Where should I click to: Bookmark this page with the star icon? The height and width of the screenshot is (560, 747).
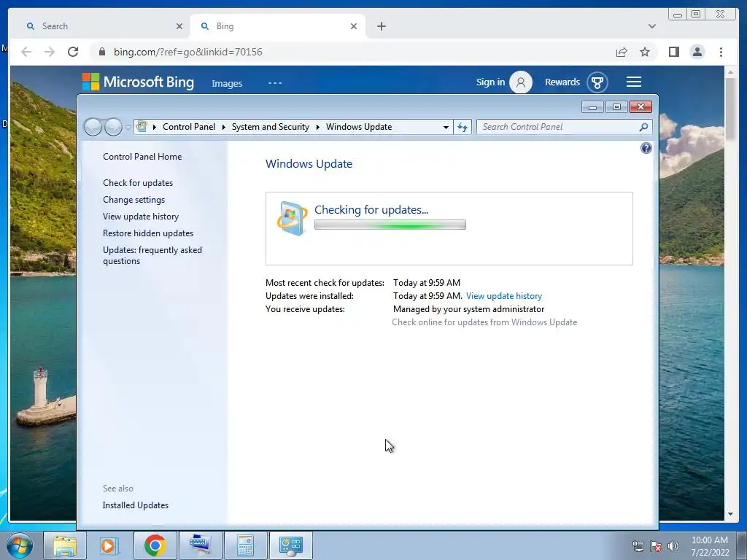point(645,52)
